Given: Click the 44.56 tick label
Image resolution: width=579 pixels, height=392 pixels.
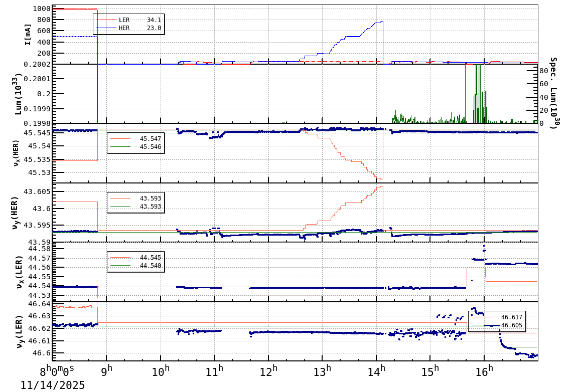Looking at the screenshot, I should point(40,268).
